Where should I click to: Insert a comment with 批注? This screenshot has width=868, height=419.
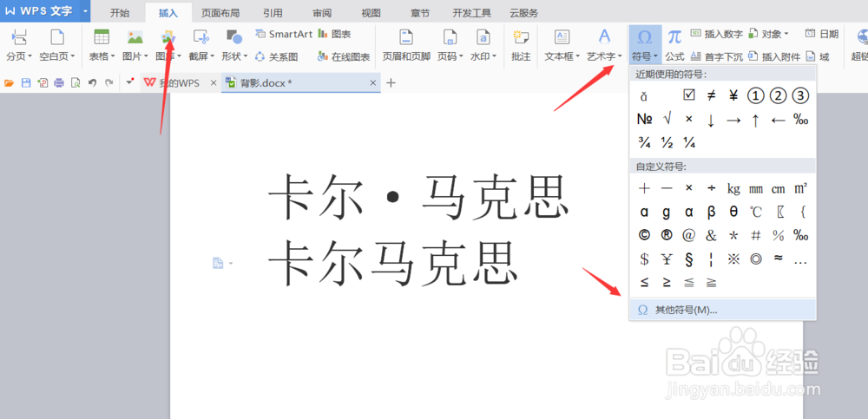point(520,44)
